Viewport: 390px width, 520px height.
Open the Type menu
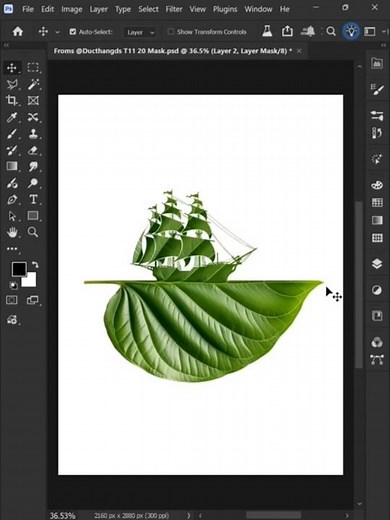pyautogui.click(x=123, y=9)
